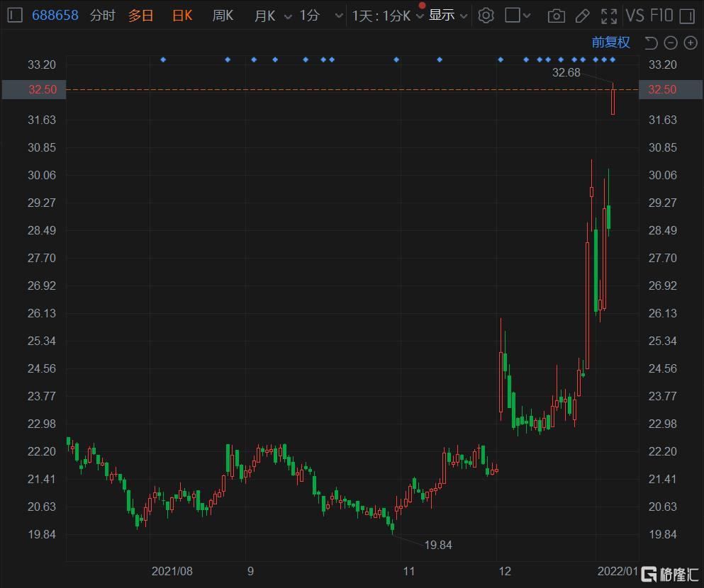Screen dimensions: 704x588
Task: Expand the 月K period dropdown arrow
Action: click(x=287, y=16)
